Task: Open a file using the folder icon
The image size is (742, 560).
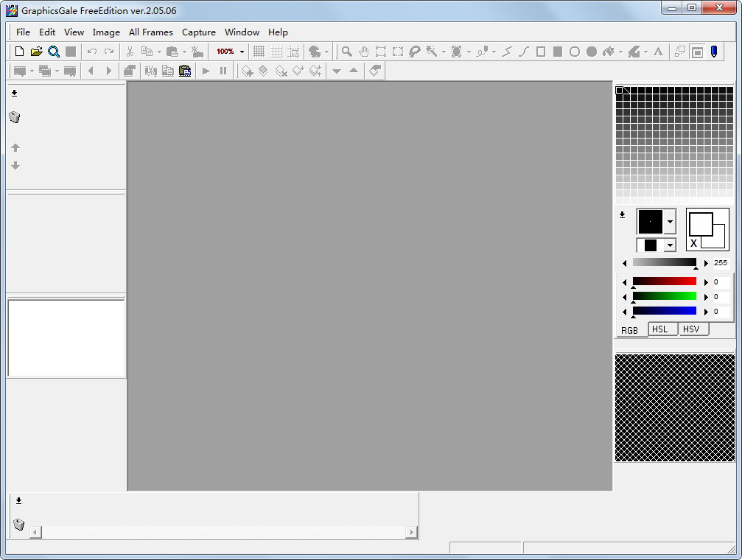Action: 36,52
